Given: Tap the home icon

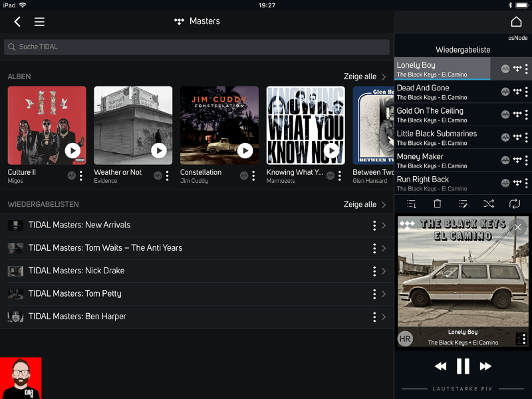Looking at the screenshot, I should click(516, 22).
